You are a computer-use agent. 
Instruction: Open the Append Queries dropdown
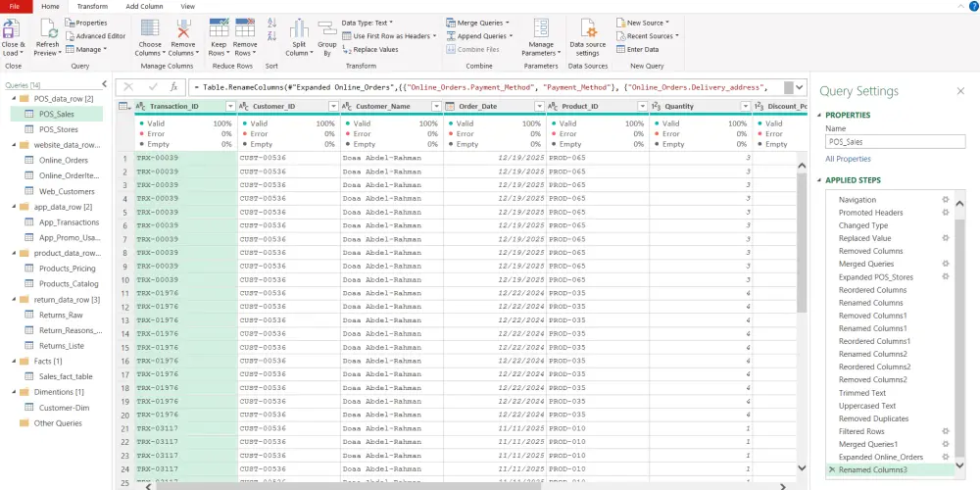[480, 36]
